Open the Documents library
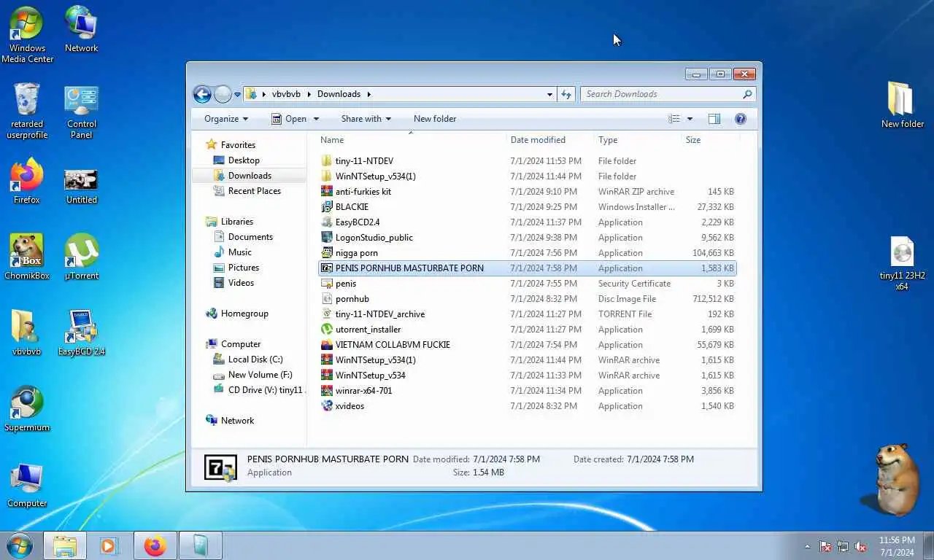 250,237
